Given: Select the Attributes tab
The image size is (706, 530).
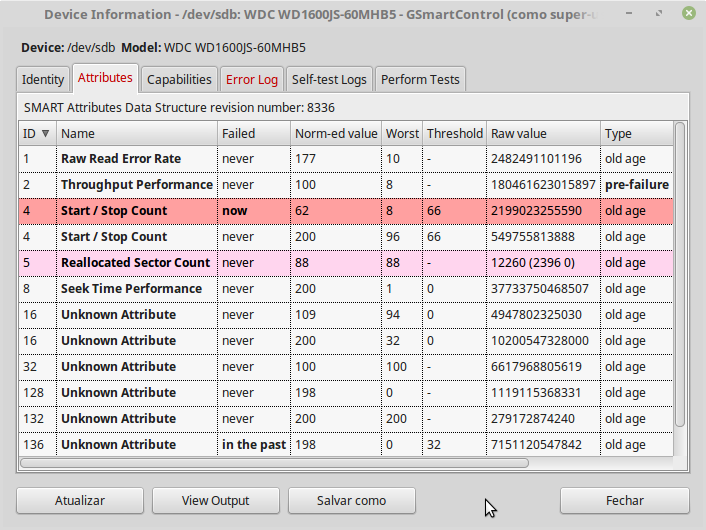Looking at the screenshot, I should point(105,78).
